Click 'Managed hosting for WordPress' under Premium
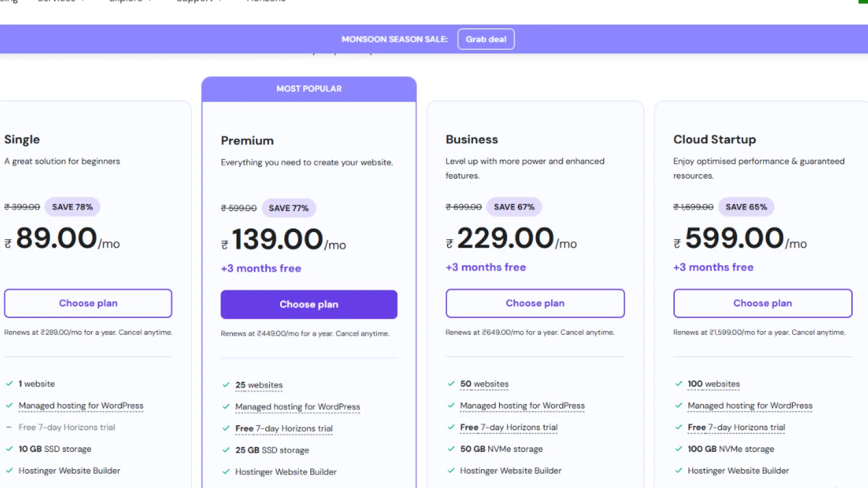The image size is (868, 488). tap(297, 407)
